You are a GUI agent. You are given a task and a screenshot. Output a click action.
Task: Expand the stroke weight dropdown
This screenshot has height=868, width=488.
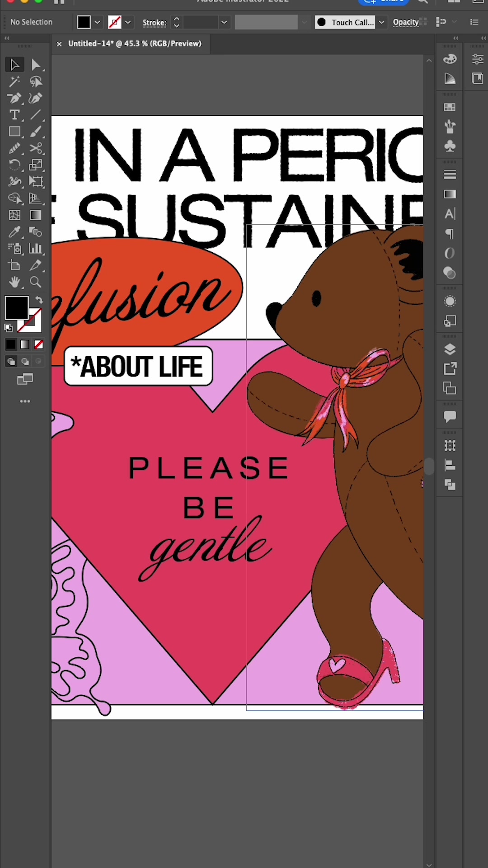[x=224, y=22]
